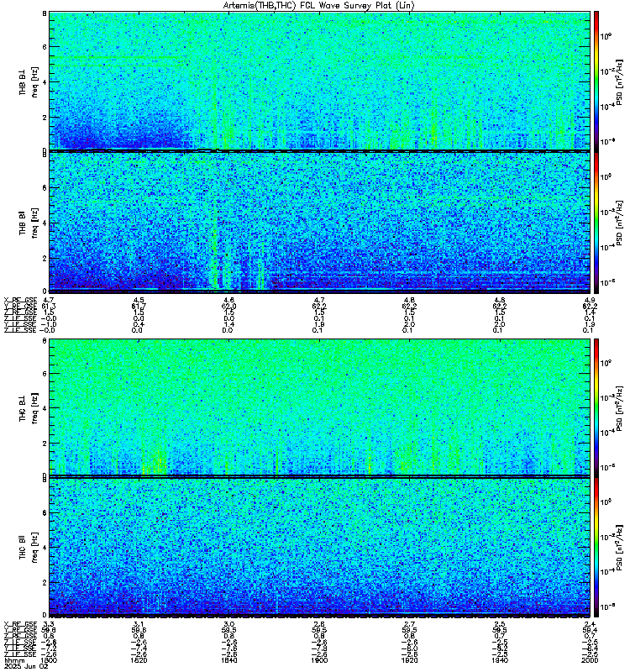Click the color bar beside THC B⊥ panel

point(596,407)
